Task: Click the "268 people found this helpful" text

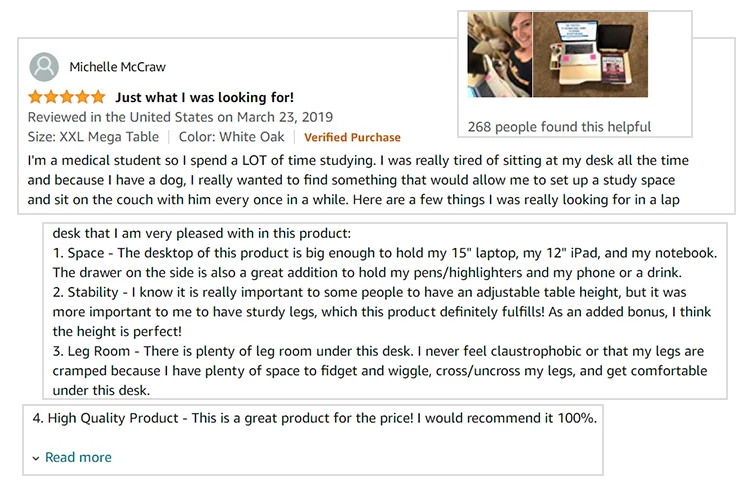Action: [x=559, y=127]
